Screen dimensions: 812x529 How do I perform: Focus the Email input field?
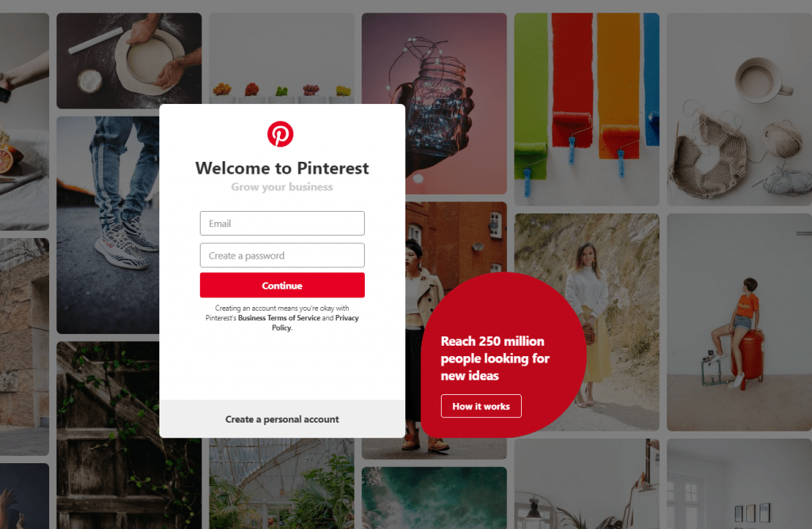pos(282,224)
